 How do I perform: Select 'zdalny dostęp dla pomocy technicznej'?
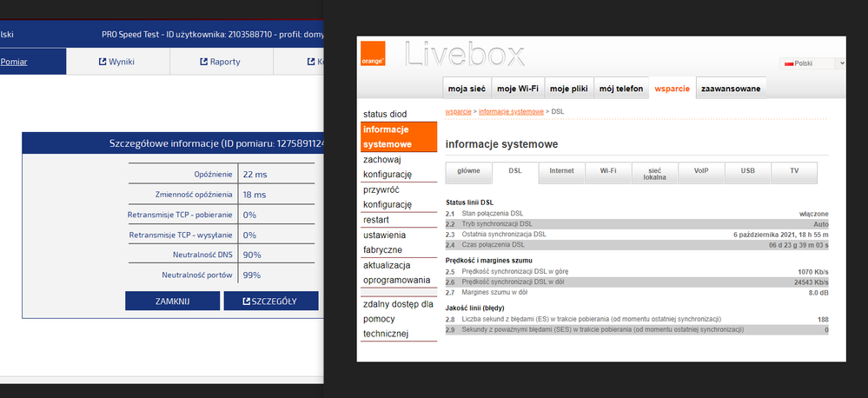pos(399,319)
